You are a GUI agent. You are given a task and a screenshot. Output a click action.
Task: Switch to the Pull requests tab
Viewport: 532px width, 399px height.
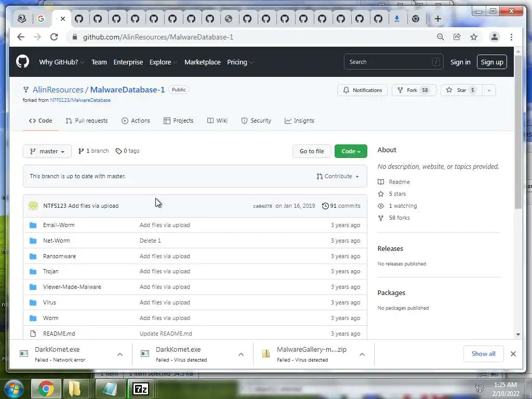(87, 121)
